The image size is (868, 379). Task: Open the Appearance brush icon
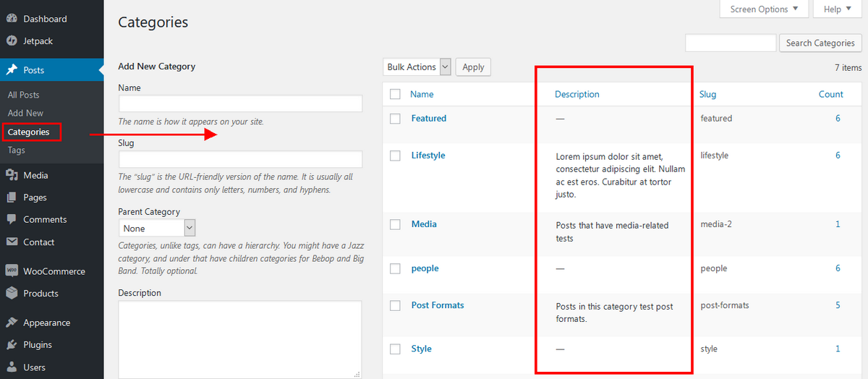pos(12,323)
